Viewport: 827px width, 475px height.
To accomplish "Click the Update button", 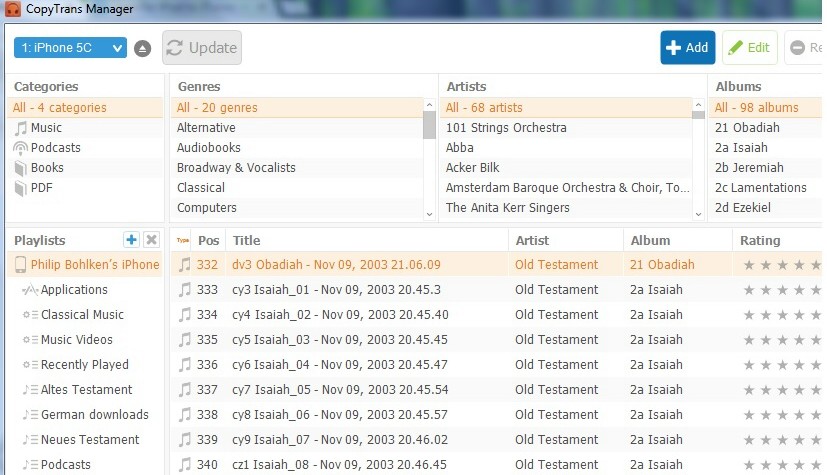I will [x=202, y=48].
